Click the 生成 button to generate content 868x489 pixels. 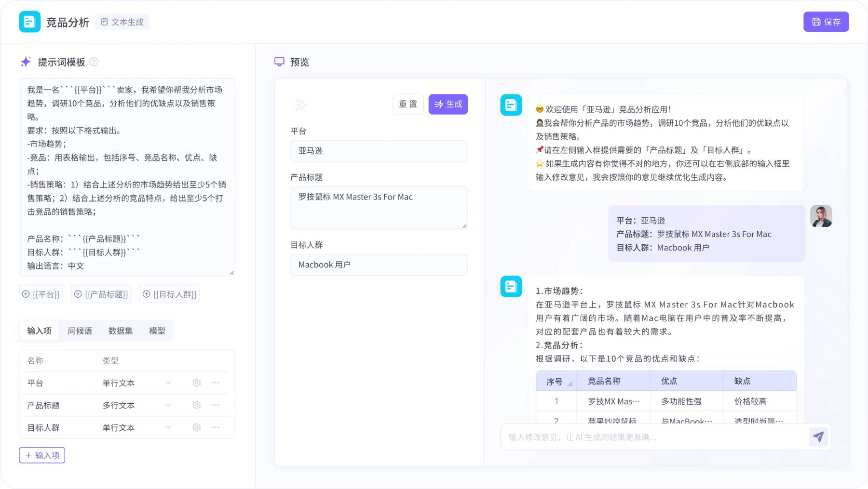pos(448,104)
